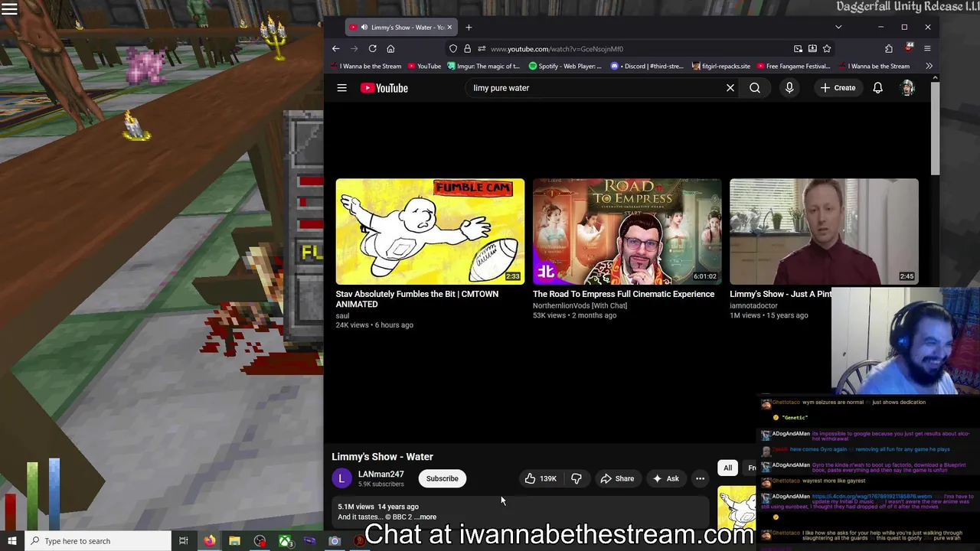Open a new browser tab
The image size is (980, 551).
469,28
